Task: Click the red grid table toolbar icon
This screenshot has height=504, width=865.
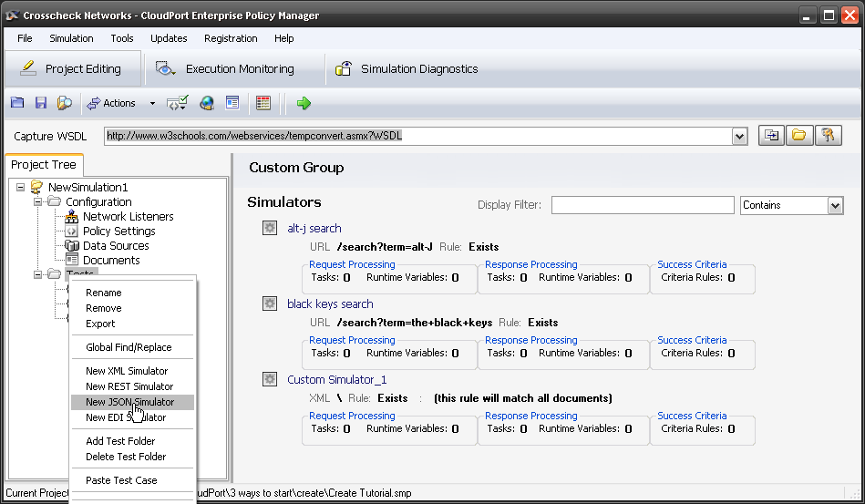Action: click(263, 103)
